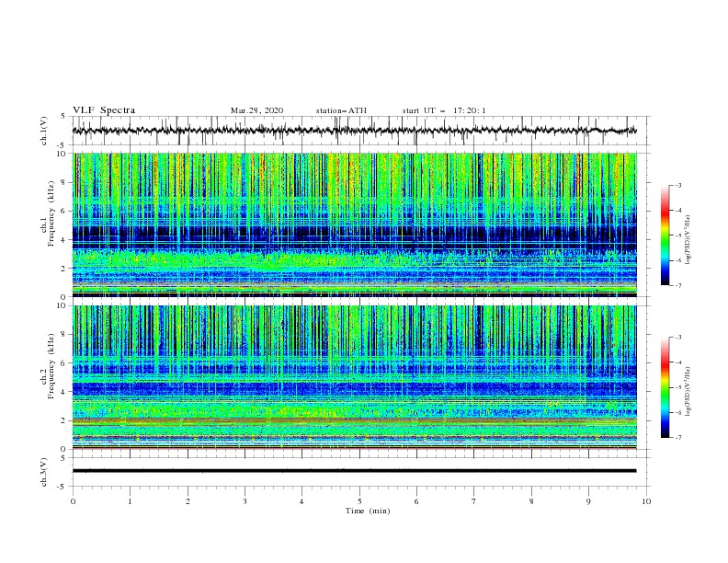Click the "station=ATH" header label
Image resolution: width=728 pixels, height=563 pixels.
tap(341, 110)
